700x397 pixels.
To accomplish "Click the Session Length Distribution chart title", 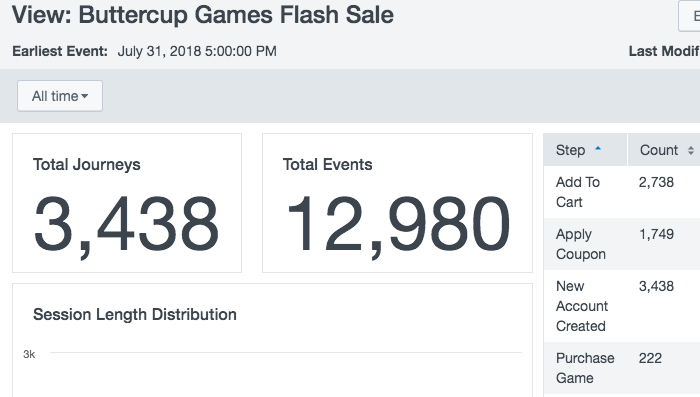I will pyautogui.click(x=135, y=314).
